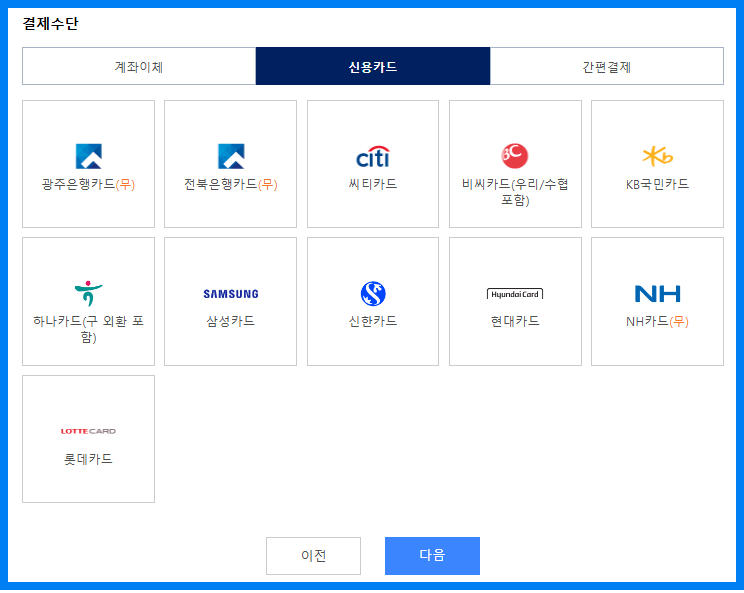Screen dimensions: 744x593
Task: Select the 신용카드 tab
Action: pos(373,66)
